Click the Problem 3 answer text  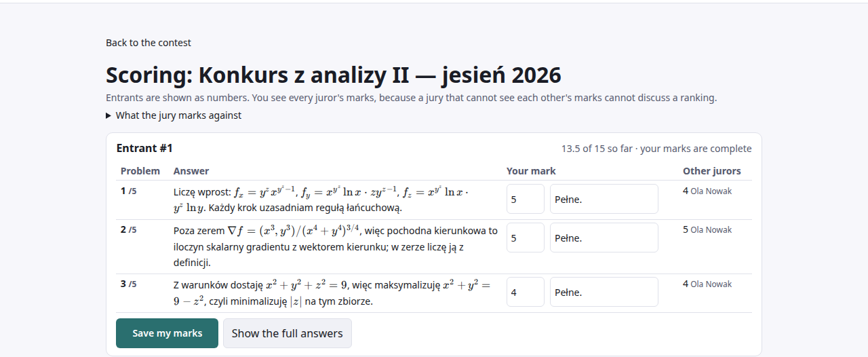pos(332,293)
